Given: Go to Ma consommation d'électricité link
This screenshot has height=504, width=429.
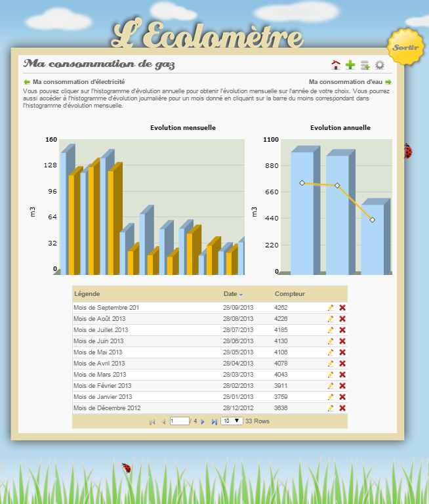Looking at the screenshot, I should 79,82.
